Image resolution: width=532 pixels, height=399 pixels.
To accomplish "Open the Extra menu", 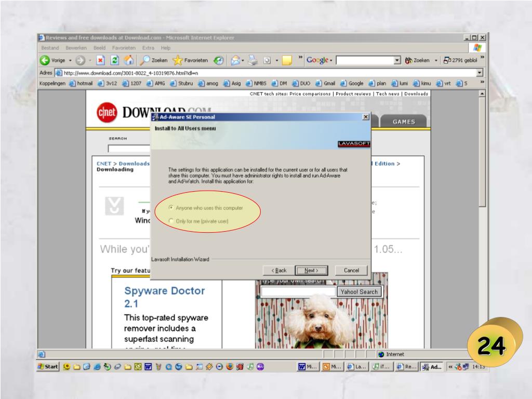I will [148, 48].
